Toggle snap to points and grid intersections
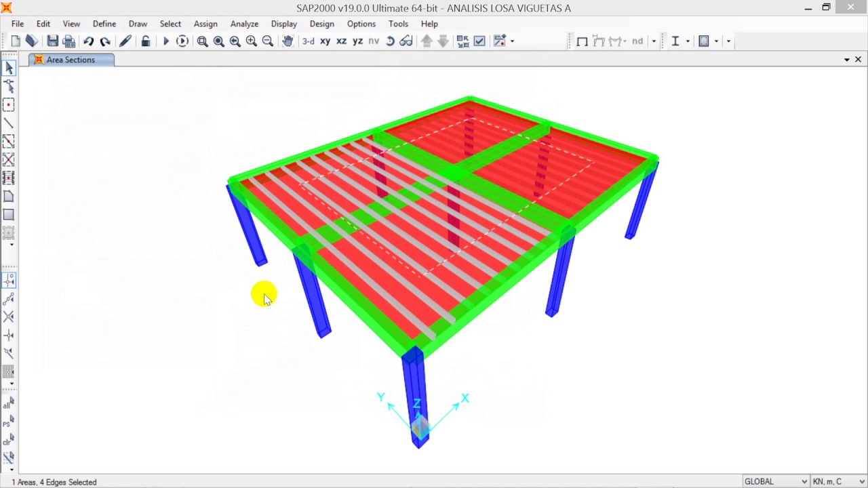Viewport: 868px width, 488px height. tap(9, 280)
